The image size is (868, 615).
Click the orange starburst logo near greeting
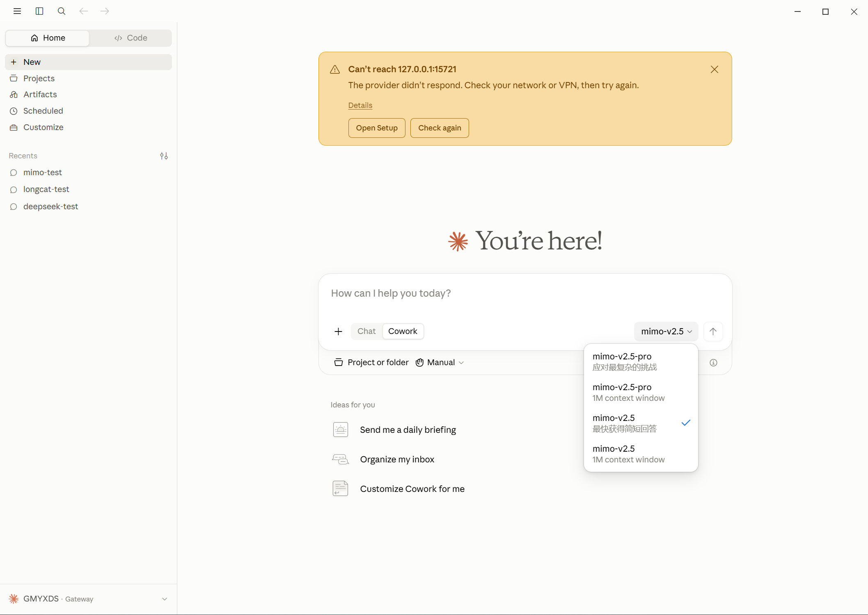click(458, 241)
